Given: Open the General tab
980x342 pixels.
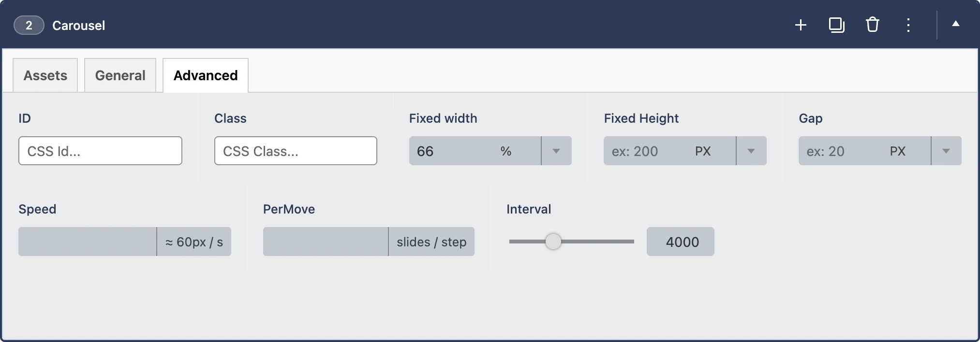Looking at the screenshot, I should coord(120,76).
